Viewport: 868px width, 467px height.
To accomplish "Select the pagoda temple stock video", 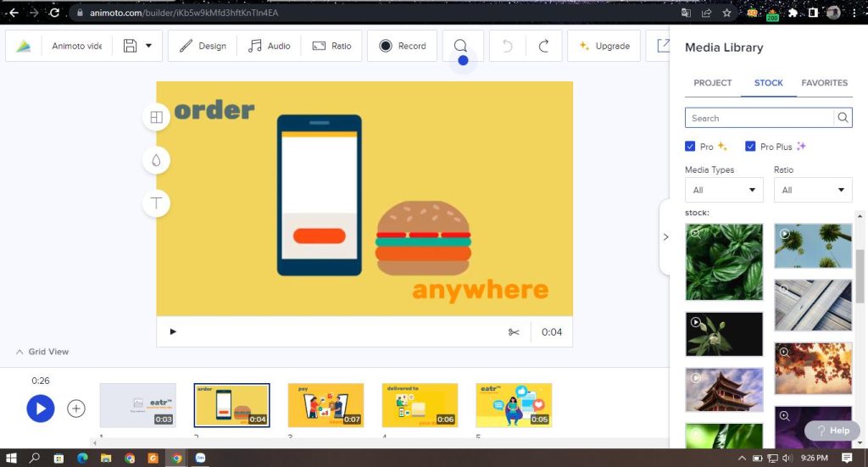I will tap(724, 390).
